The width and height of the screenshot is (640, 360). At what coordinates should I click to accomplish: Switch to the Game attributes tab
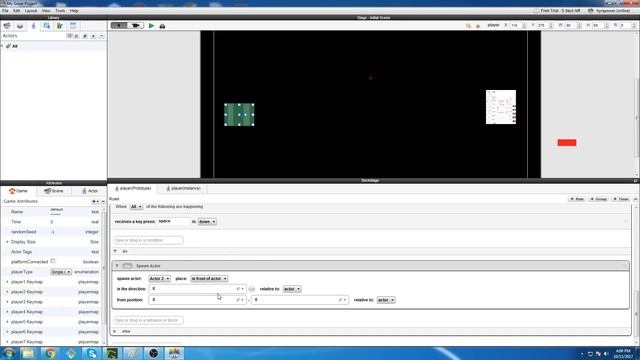coord(18,191)
